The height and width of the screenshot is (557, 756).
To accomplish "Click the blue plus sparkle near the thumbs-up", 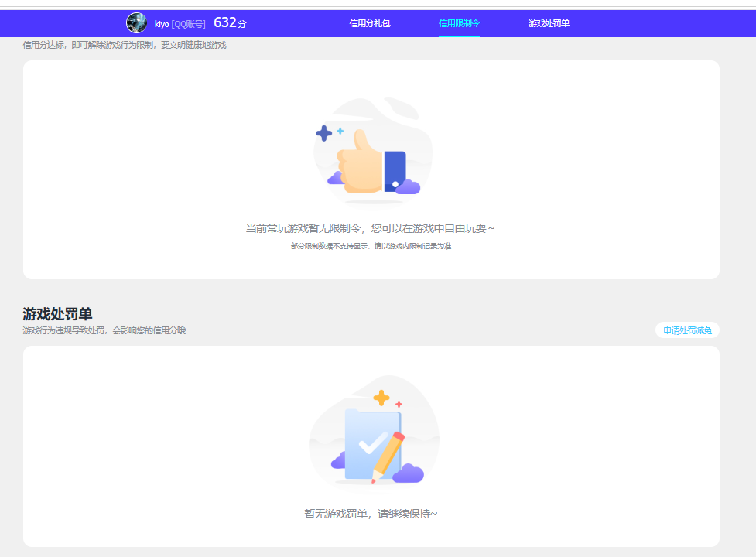I will pyautogui.click(x=323, y=134).
